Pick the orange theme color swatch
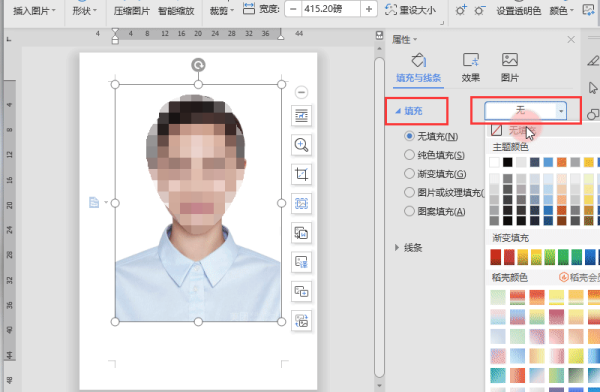Viewport: 600px width, 392px height. click(x=562, y=162)
